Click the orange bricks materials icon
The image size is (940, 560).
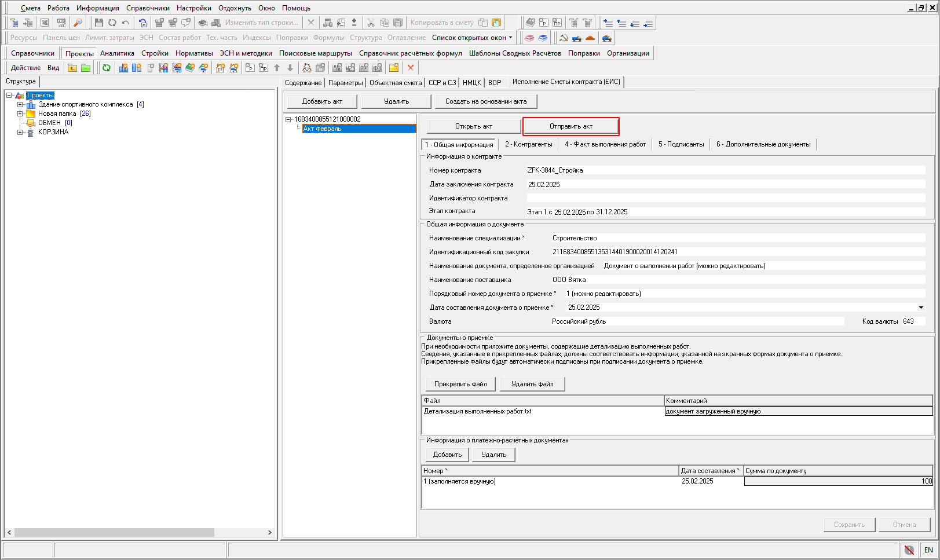(590, 38)
